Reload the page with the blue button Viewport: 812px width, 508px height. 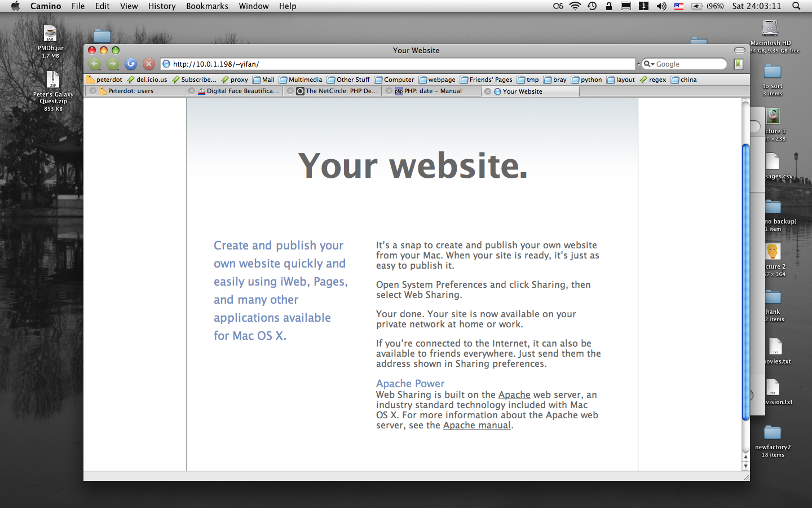coord(131,64)
